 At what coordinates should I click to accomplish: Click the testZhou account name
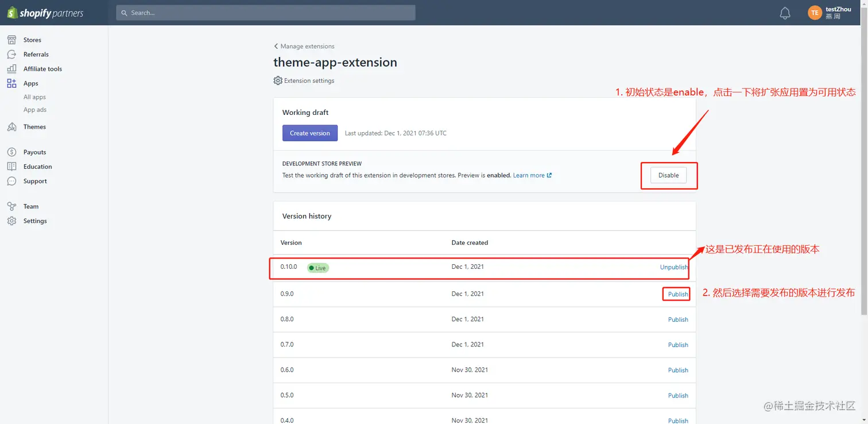point(838,9)
